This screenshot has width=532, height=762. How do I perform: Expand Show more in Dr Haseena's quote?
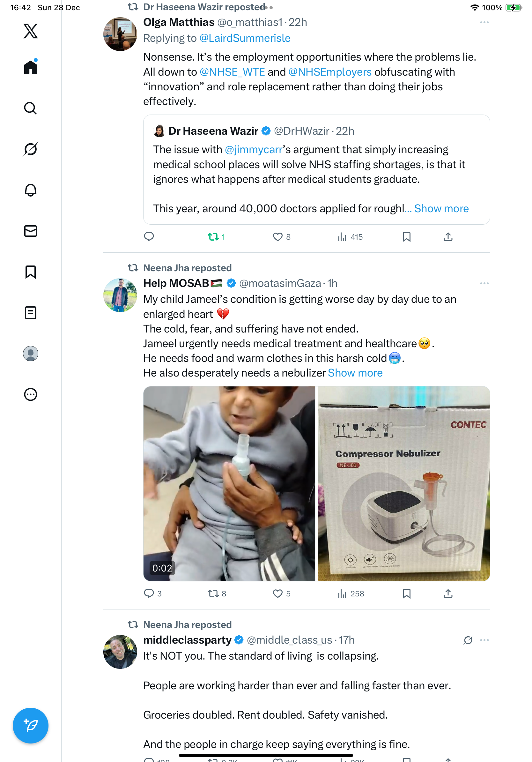(x=441, y=208)
